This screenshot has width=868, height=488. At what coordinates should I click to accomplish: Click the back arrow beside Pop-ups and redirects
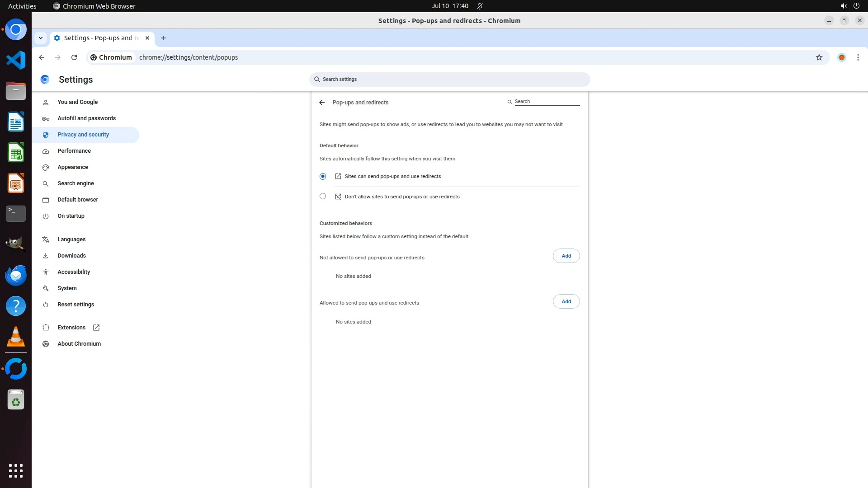pyautogui.click(x=322, y=103)
